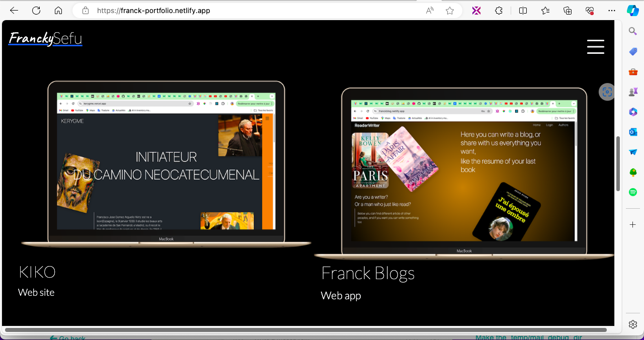Open Outlook in the sidebar
Image resolution: width=644 pixels, height=340 pixels.
point(633,132)
